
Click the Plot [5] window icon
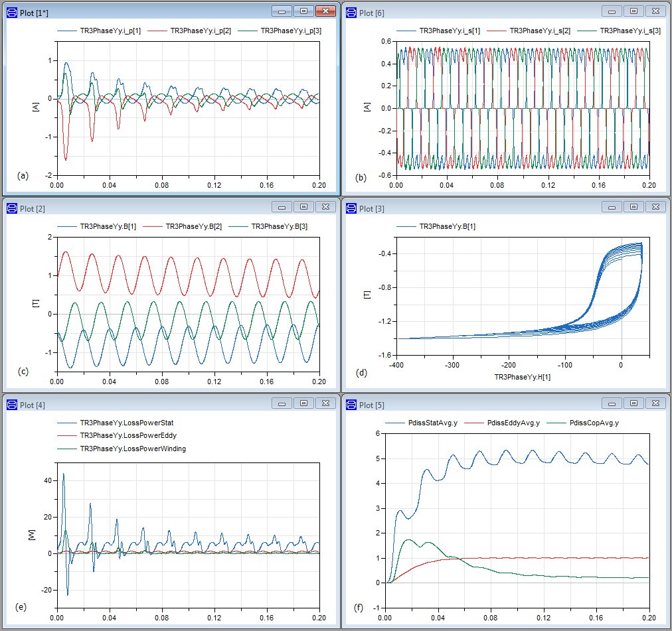[350, 405]
